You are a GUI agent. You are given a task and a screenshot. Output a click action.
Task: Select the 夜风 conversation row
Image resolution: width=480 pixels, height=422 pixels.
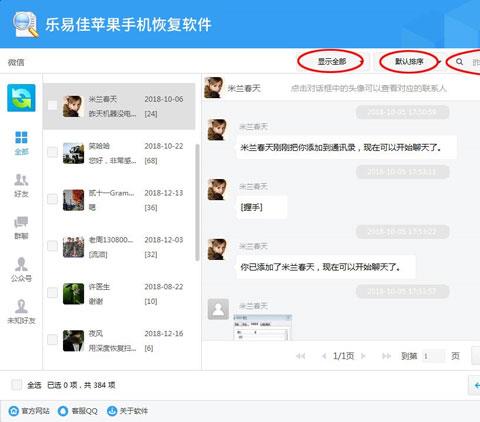tap(119, 341)
